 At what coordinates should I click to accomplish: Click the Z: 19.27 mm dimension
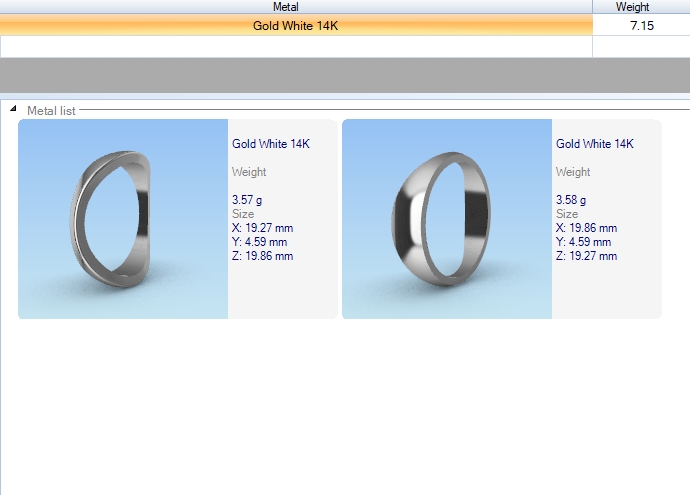pyautogui.click(x=586, y=256)
